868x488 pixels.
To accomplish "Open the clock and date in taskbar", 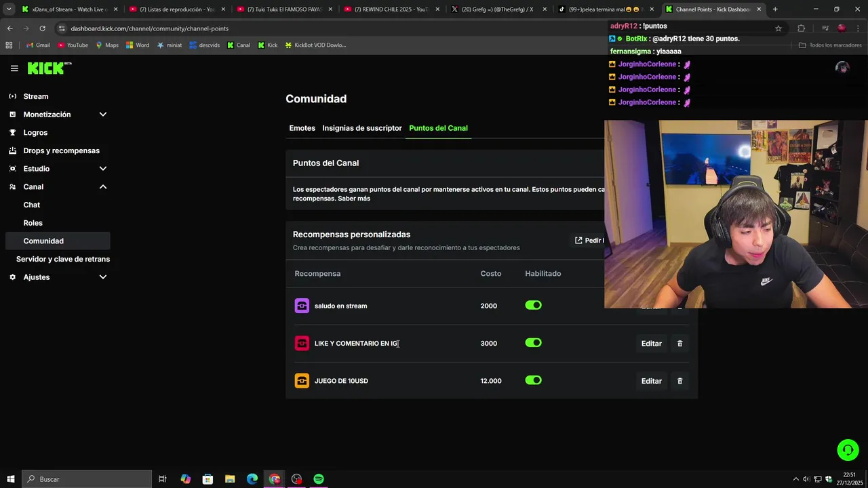I will coord(850,479).
